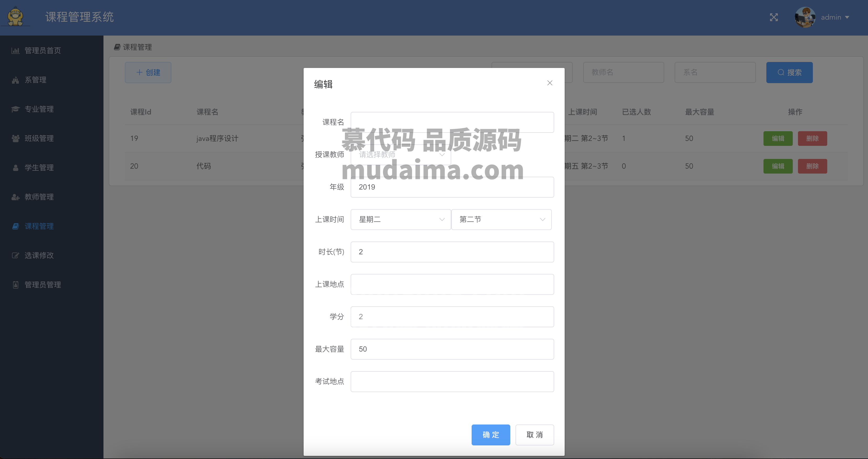Click the 搜索 button

click(789, 72)
